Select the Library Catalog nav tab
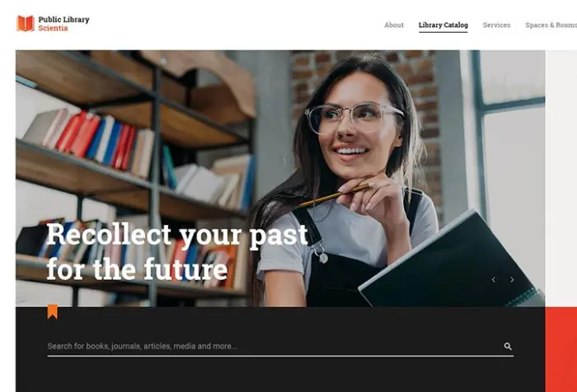 tap(443, 25)
